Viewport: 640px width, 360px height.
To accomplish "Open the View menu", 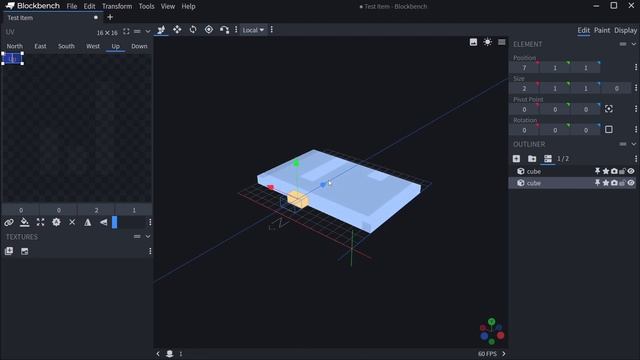I will (x=167, y=7).
